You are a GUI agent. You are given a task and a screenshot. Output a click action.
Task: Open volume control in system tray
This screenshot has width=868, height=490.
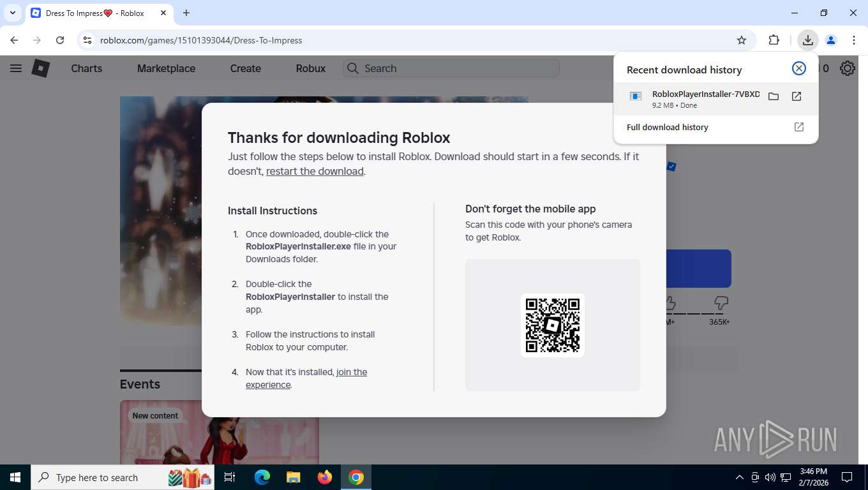pos(770,477)
